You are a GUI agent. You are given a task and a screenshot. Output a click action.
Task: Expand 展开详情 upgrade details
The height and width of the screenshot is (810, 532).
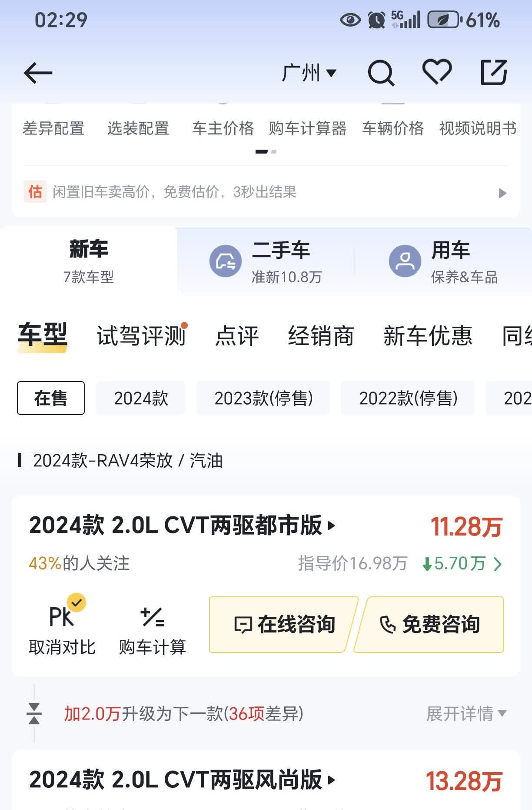tap(466, 713)
